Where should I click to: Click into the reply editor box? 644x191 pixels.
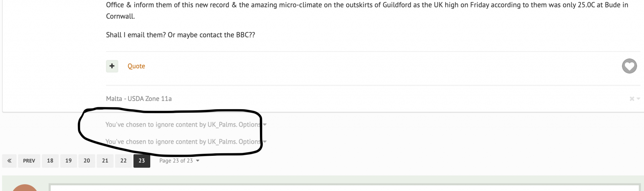(345, 187)
